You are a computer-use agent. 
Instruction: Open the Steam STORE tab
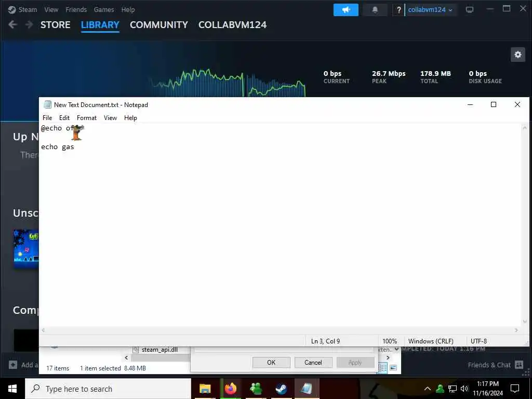[55, 25]
